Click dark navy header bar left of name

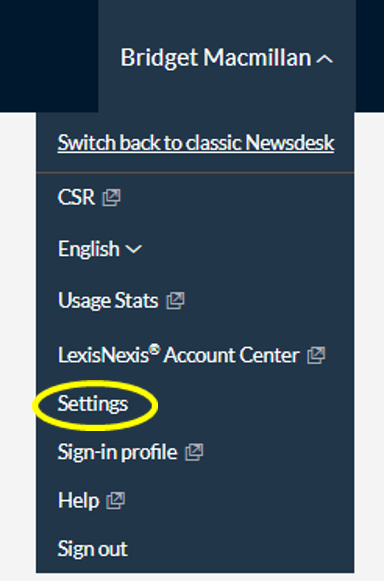(x=49, y=56)
